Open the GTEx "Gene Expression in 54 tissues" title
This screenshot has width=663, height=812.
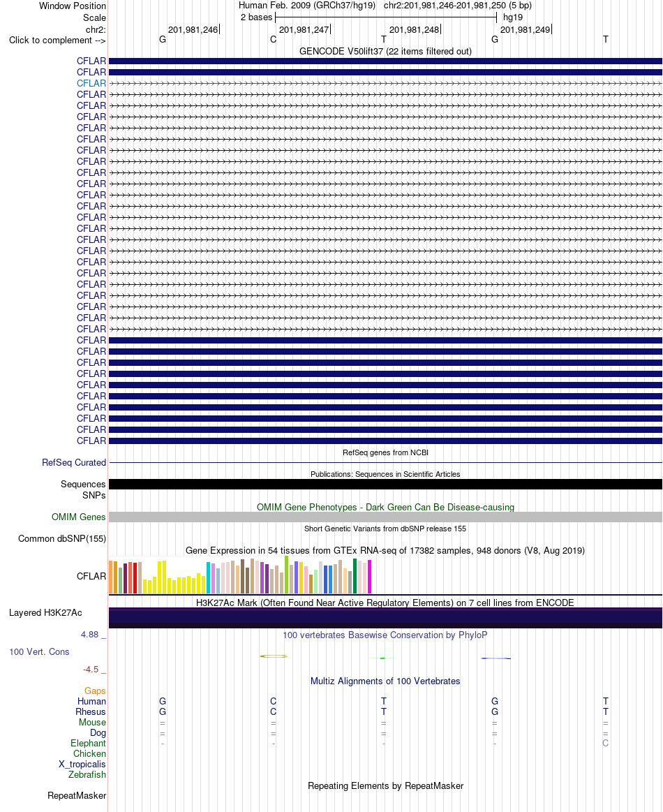pyautogui.click(x=385, y=550)
